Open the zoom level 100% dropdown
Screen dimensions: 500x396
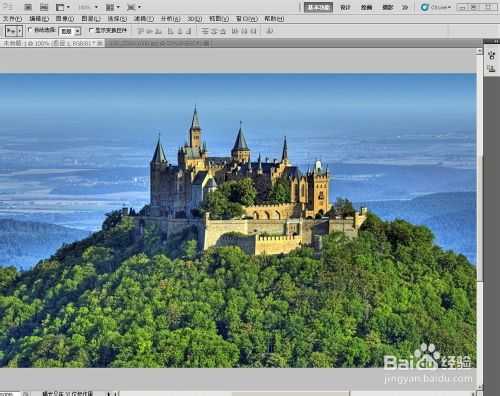click(x=88, y=7)
